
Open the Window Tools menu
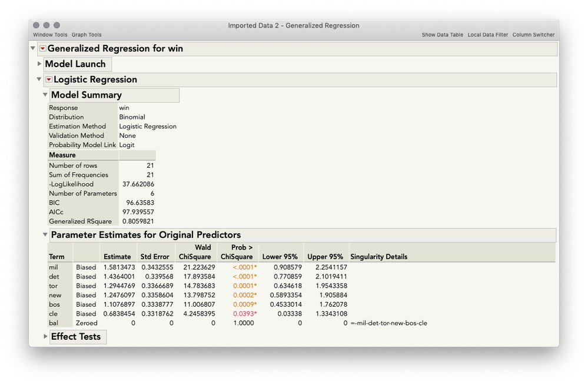click(x=50, y=35)
